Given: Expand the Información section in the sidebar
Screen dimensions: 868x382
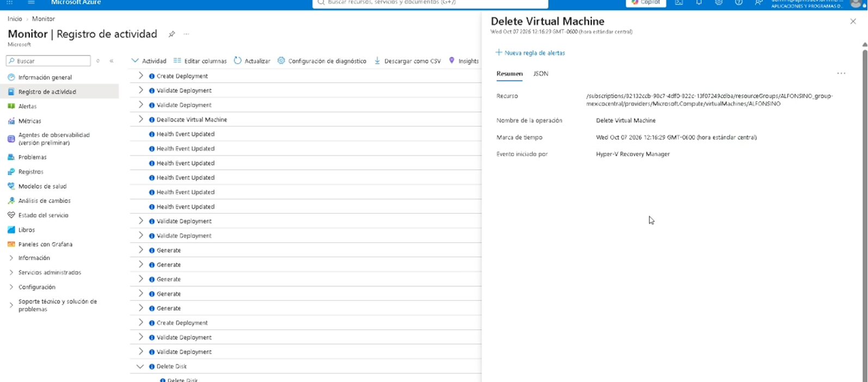Looking at the screenshot, I should click(x=11, y=258).
